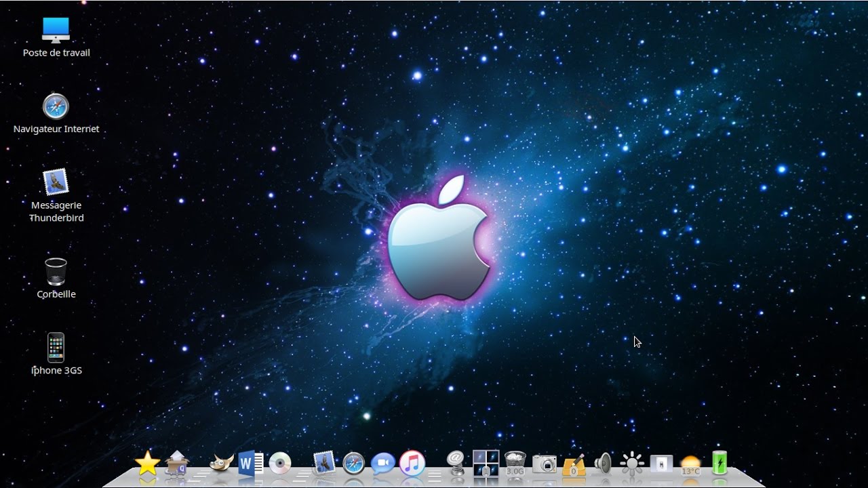Launch Word from the dock
This screenshot has width=868, height=488.
250,464
